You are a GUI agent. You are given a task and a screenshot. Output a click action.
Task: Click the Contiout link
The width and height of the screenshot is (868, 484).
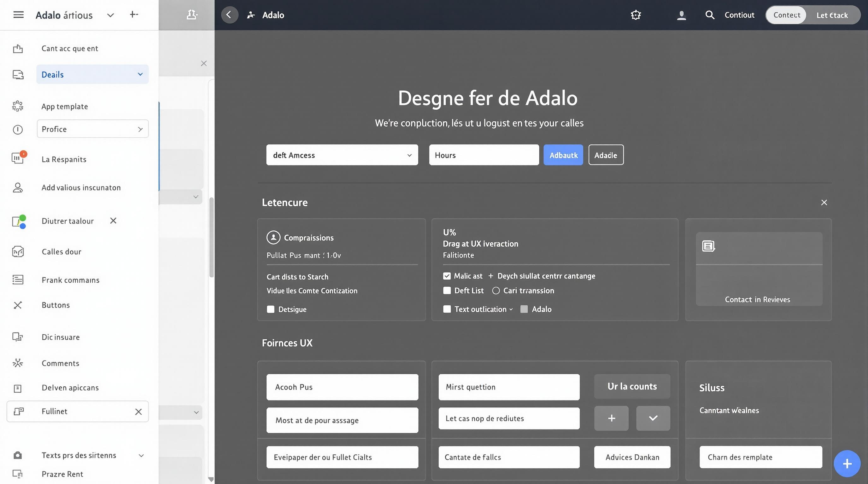click(x=739, y=15)
